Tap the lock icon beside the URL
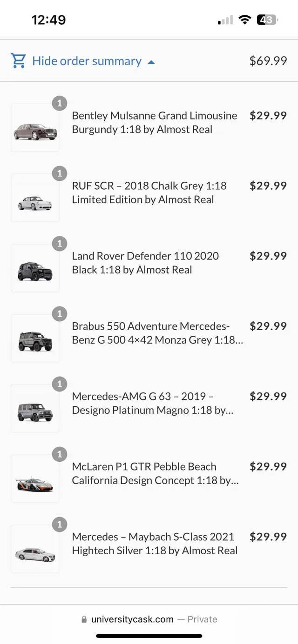 click(84, 619)
